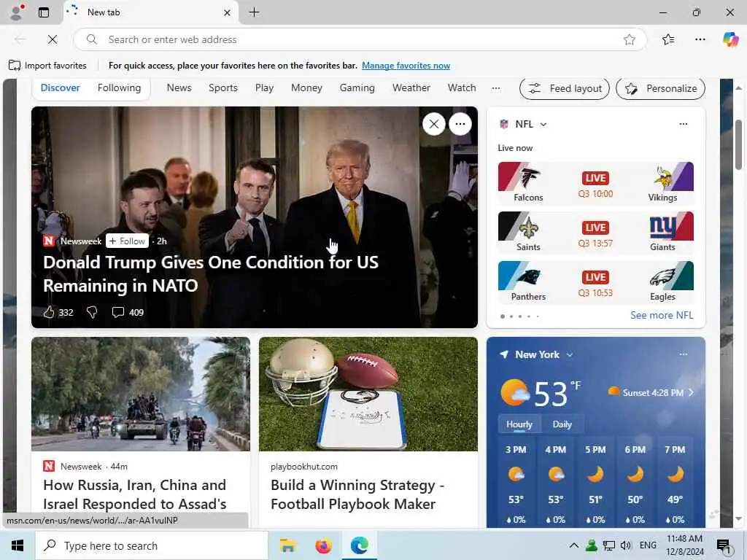This screenshot has height=560, width=747.
Task: Open the Windows Start menu
Action: (18, 545)
